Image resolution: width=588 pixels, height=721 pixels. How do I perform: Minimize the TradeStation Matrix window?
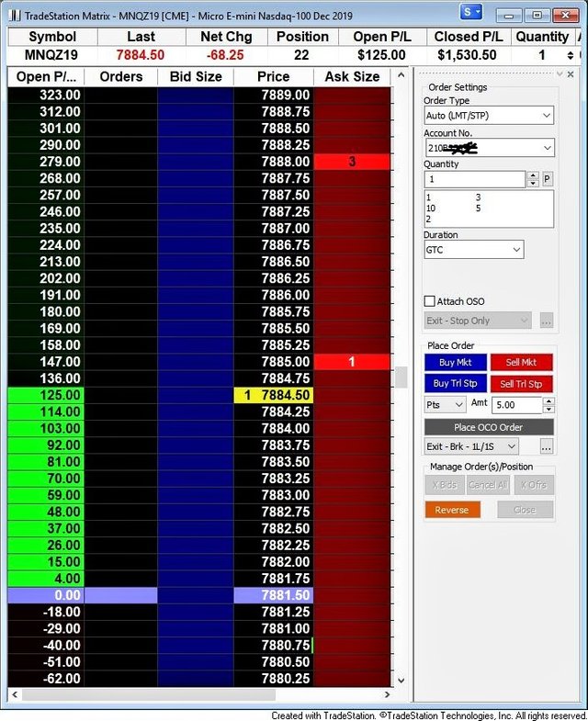[x=508, y=16]
